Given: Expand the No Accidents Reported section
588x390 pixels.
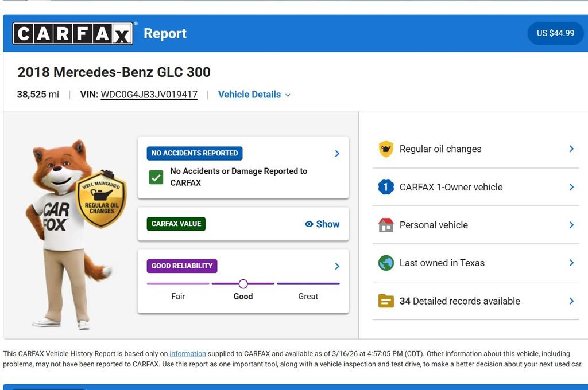Looking at the screenshot, I should [337, 153].
